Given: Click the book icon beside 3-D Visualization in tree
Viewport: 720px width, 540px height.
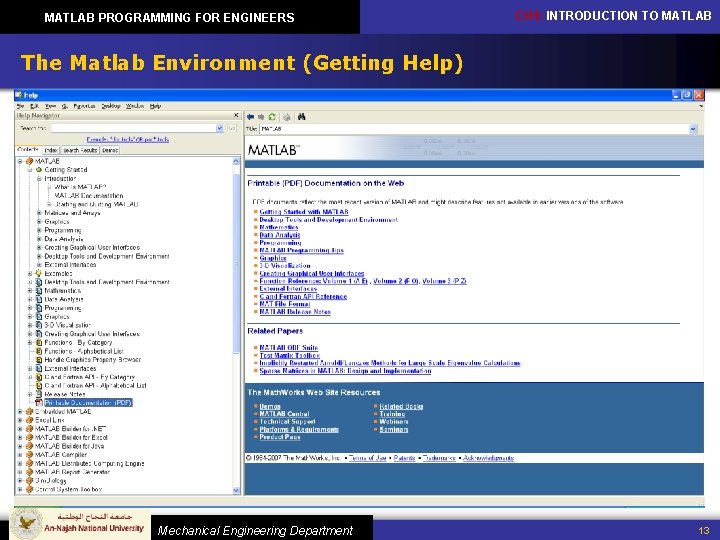Looking at the screenshot, I should click(x=39, y=325).
